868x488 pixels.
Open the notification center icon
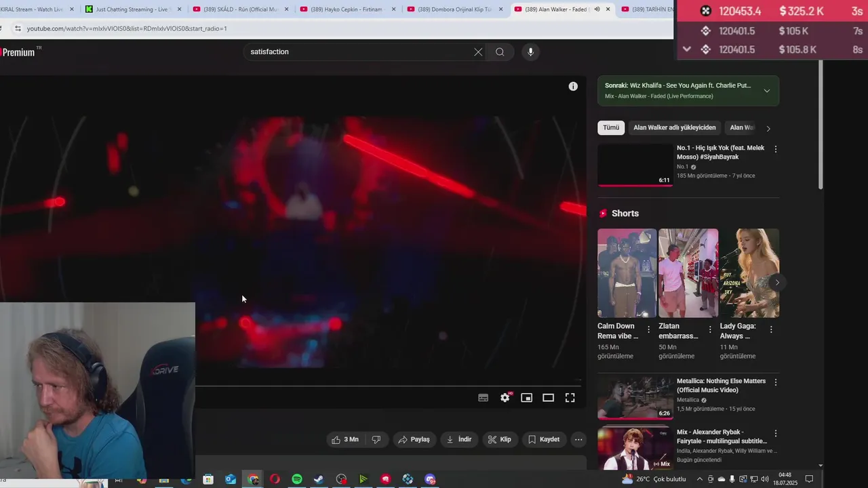pyautogui.click(x=809, y=479)
